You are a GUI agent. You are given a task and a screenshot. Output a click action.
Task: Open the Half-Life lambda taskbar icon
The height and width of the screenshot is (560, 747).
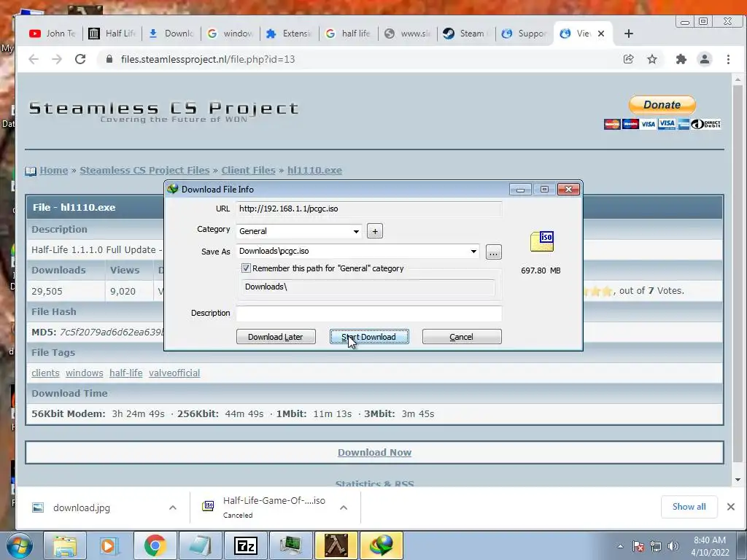(x=336, y=545)
